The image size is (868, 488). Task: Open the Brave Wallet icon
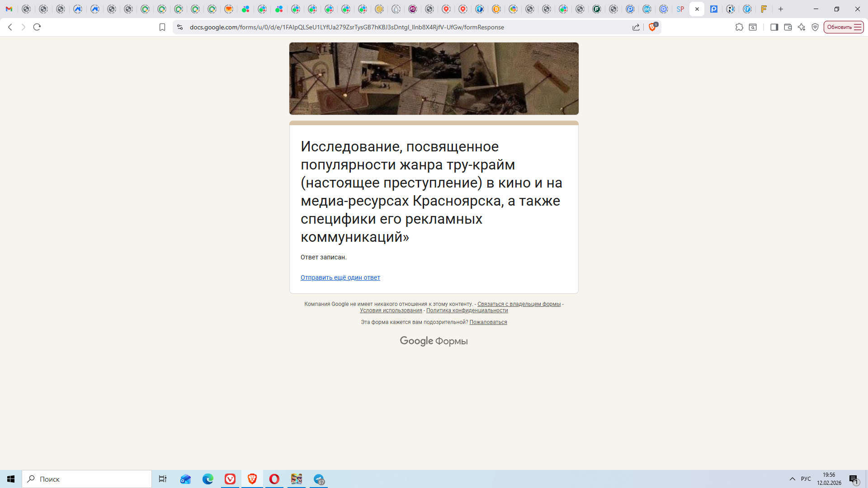pos(788,27)
